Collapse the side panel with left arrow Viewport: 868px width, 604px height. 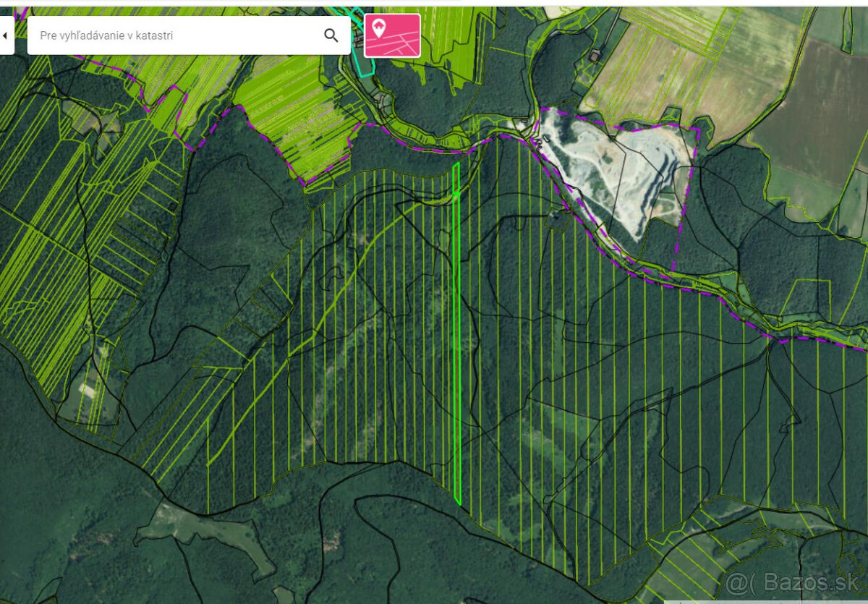tap(6, 35)
